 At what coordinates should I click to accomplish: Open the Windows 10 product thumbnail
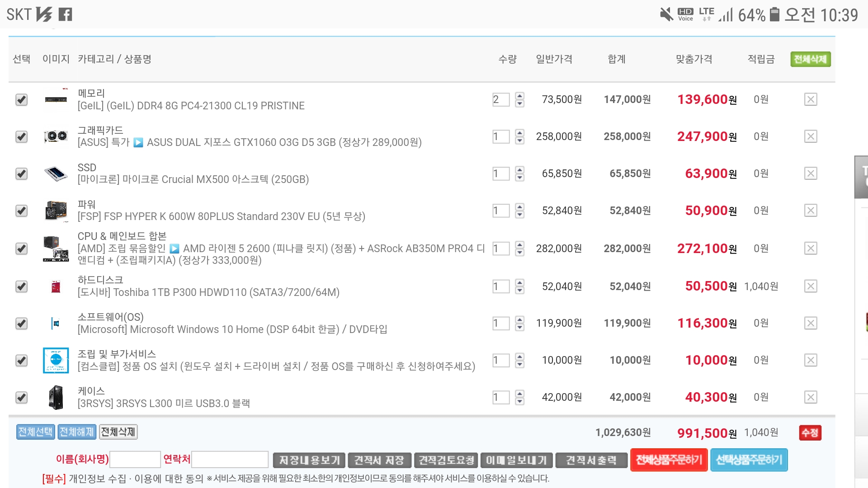[56, 324]
